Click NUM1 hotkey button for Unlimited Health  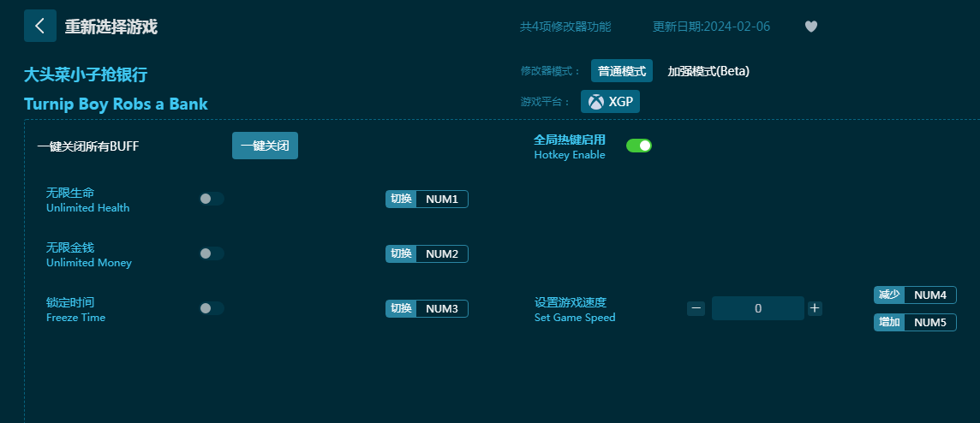click(x=441, y=200)
